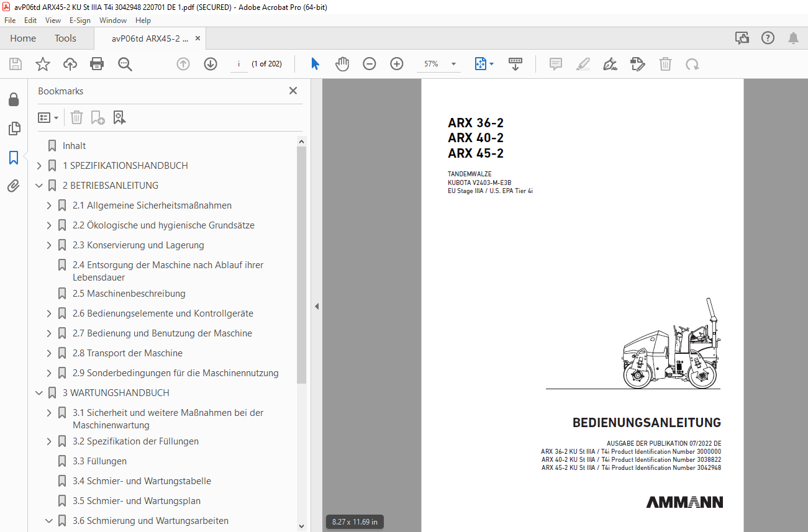Screen dimensions: 808x532
Task: Collapse the navigation pane divider arrow
Action: 316,306
